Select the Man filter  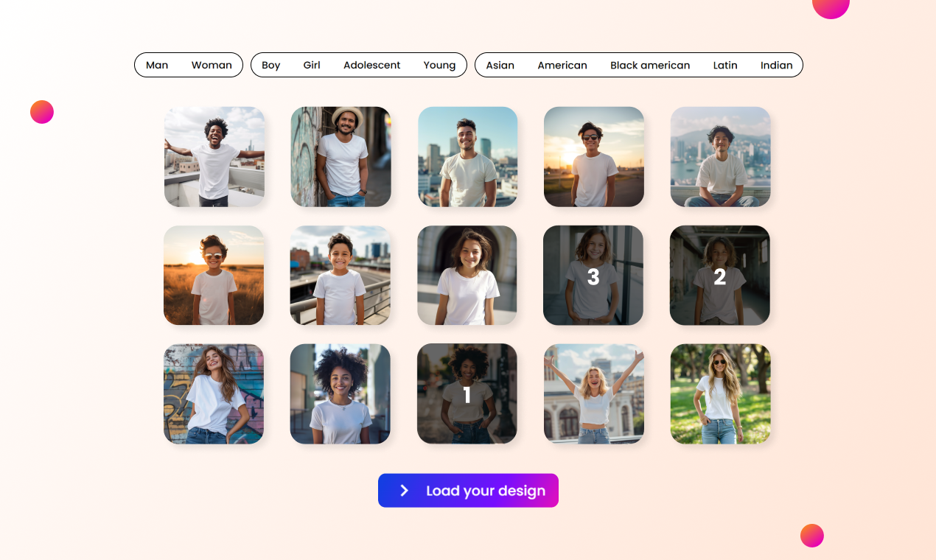tap(157, 65)
